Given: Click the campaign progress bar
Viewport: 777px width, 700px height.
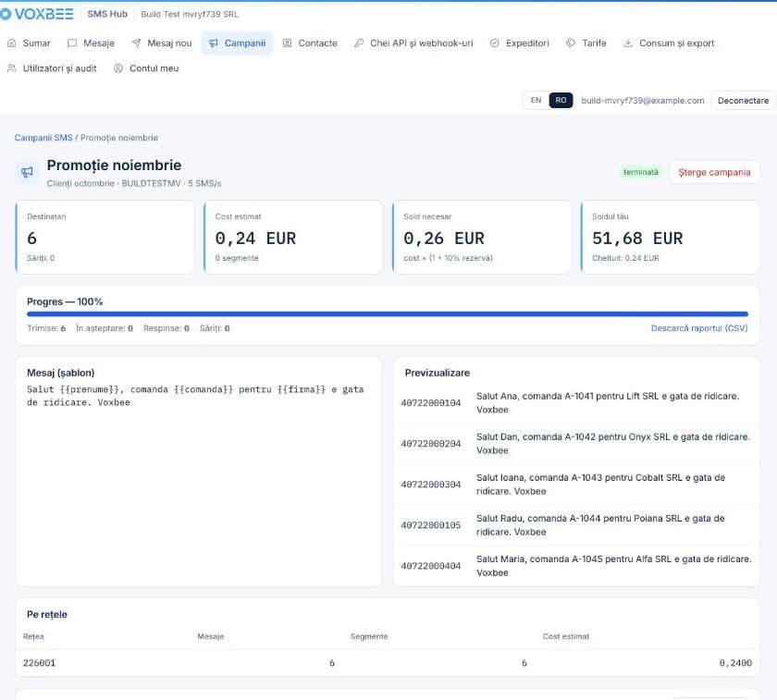Looking at the screenshot, I should 388,314.
